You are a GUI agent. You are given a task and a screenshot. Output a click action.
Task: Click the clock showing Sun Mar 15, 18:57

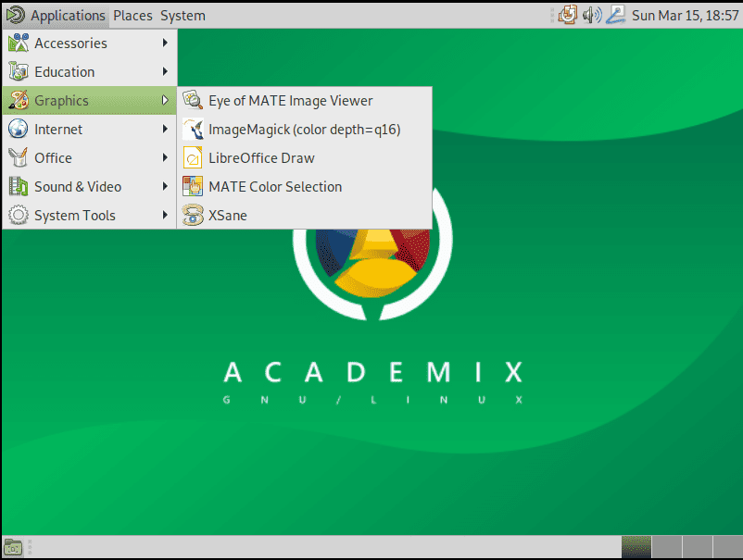[686, 16]
